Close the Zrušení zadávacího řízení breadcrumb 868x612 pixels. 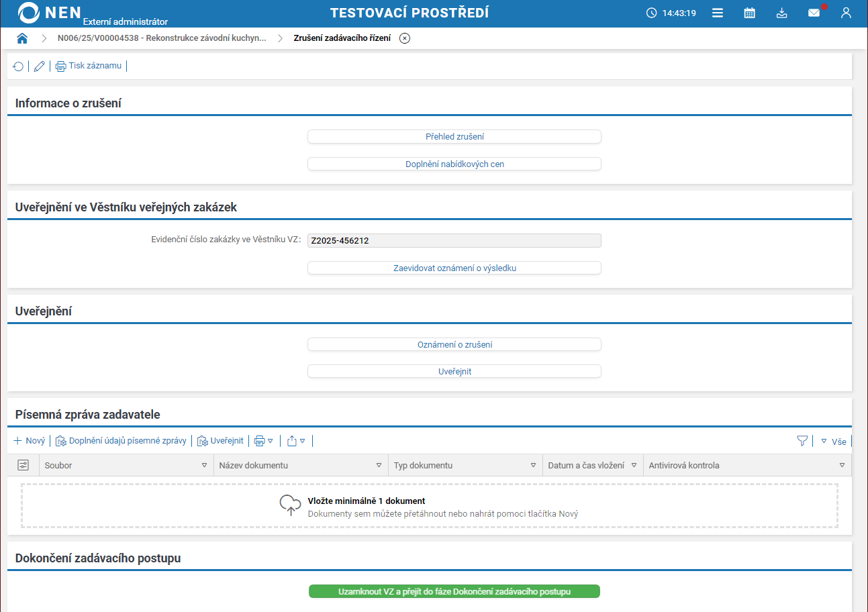pyautogui.click(x=405, y=38)
